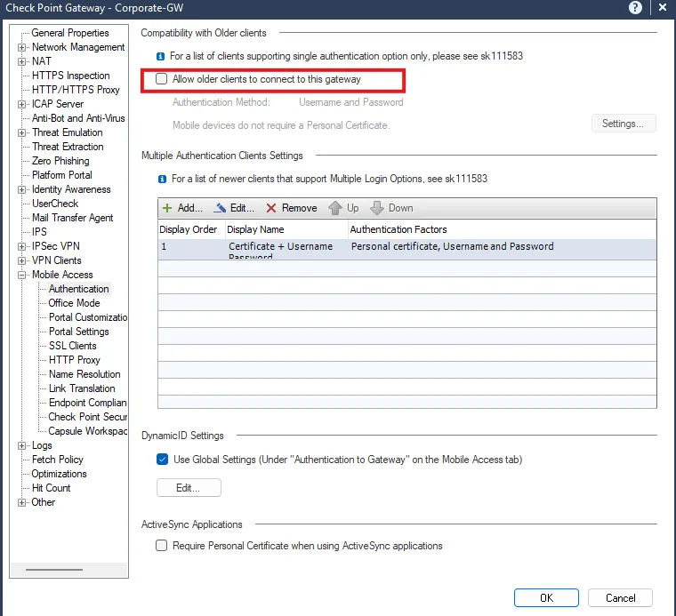Uncheck Use Global Settings checkbox
Image resolution: width=676 pixels, height=616 pixels.
162,460
